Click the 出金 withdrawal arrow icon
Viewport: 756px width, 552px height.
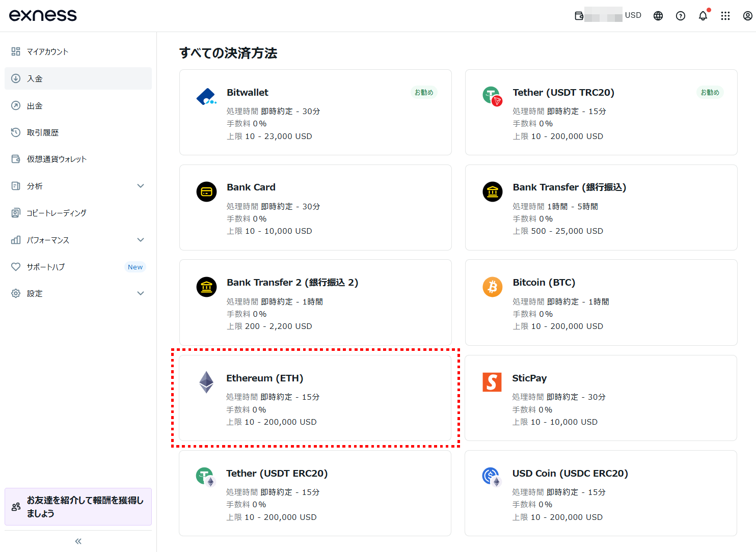(x=16, y=105)
